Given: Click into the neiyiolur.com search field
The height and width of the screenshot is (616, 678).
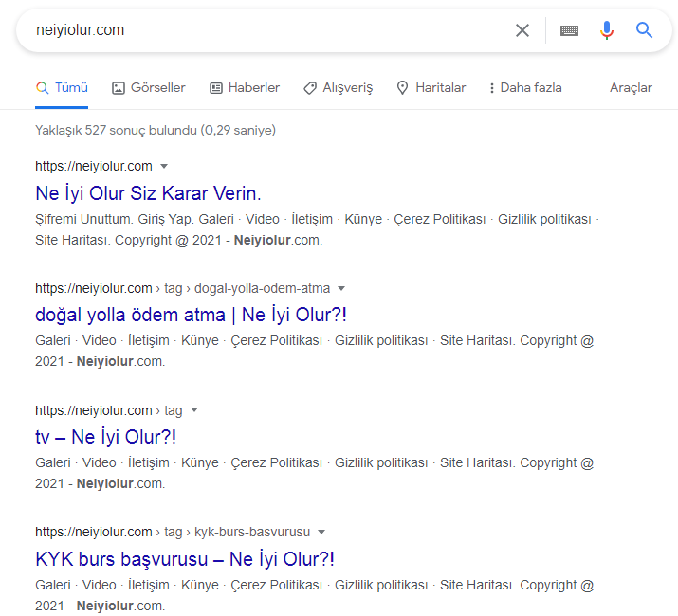Looking at the screenshot, I should pyautogui.click(x=268, y=30).
